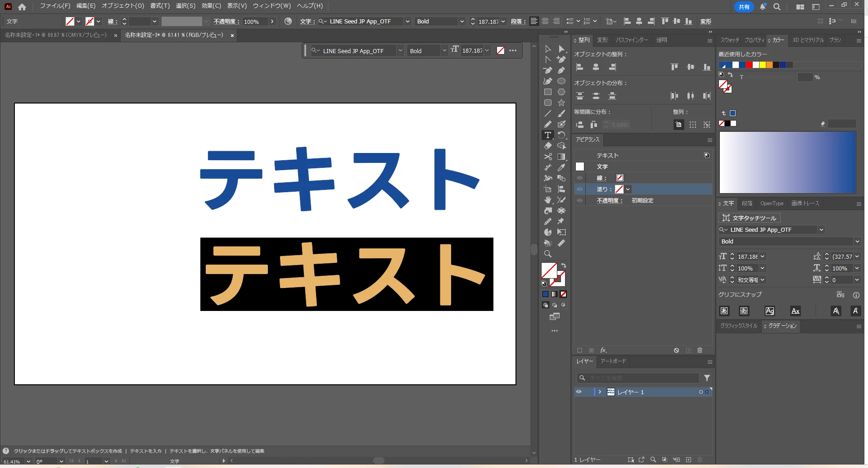868x468 pixels.
Task: Pick a color in blue gradient spectrum
Action: (x=787, y=162)
